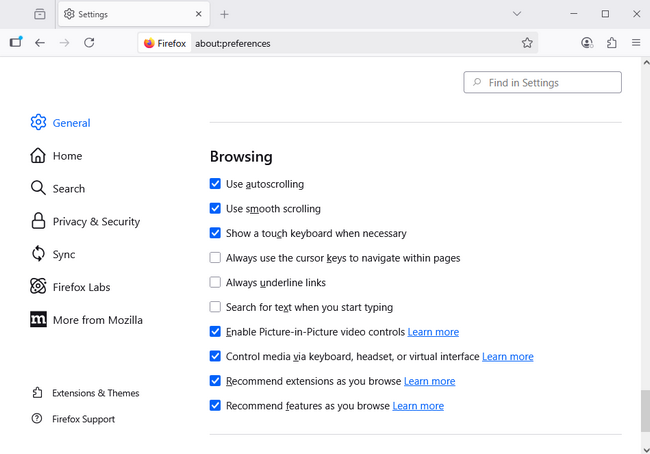650x454 pixels.
Task: Expand the list all tabs chevron
Action: point(517,14)
